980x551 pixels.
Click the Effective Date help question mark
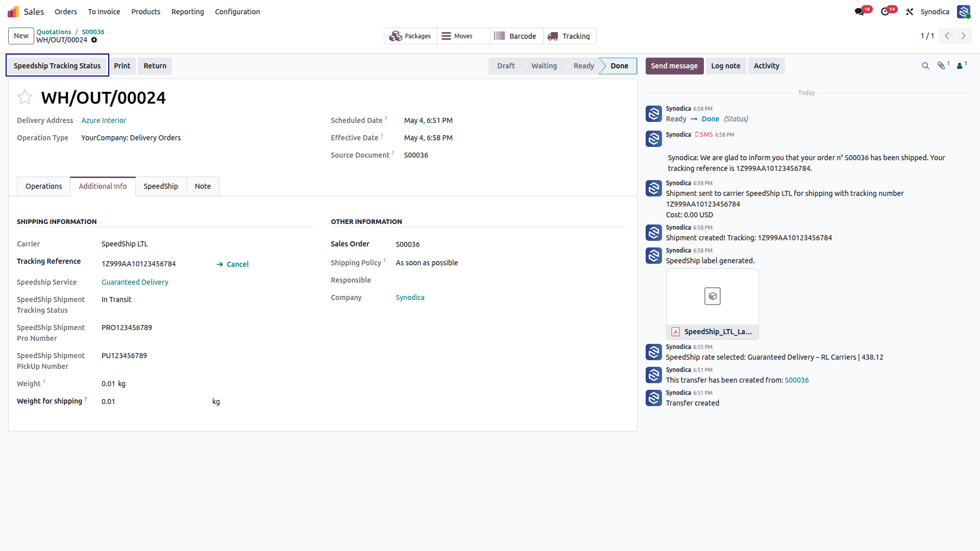coord(382,136)
